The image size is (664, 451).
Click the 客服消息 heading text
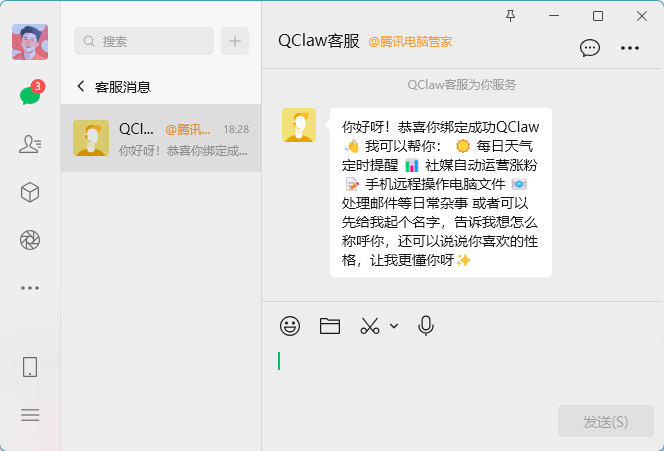click(x=123, y=87)
